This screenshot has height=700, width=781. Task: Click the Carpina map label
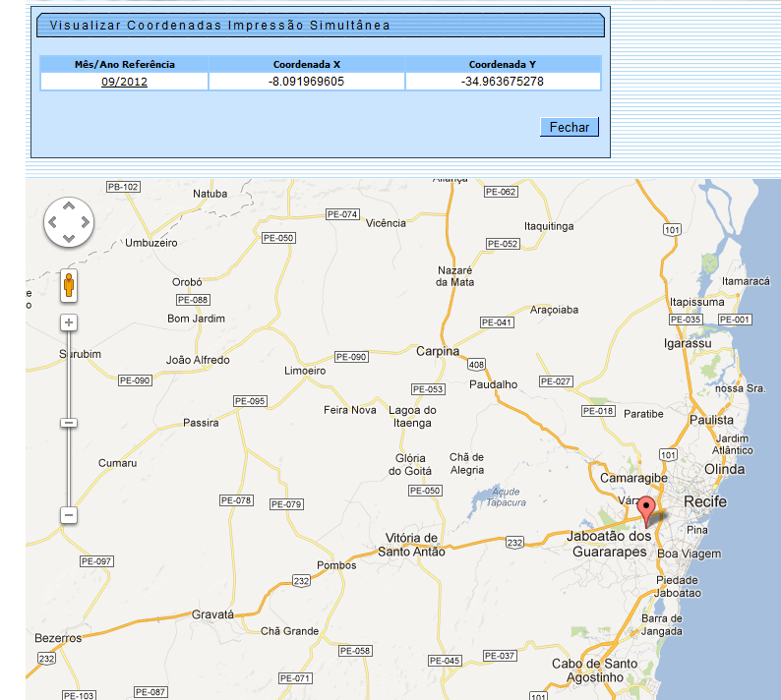click(438, 352)
